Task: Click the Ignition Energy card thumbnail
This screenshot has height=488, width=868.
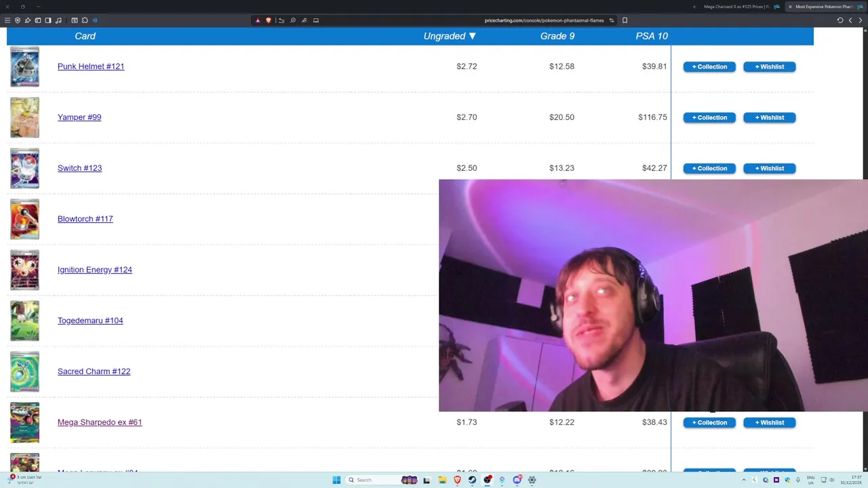Action: point(24,270)
